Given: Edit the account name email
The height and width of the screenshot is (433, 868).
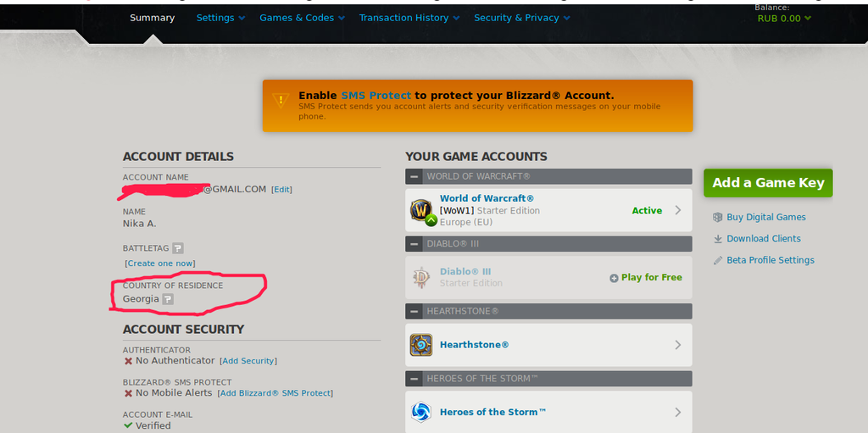Looking at the screenshot, I should [281, 189].
